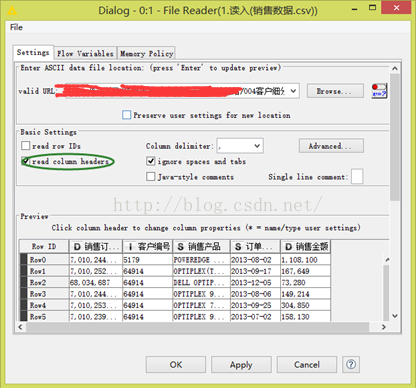Click the KNIME warning triangle title icon

pos(12,11)
